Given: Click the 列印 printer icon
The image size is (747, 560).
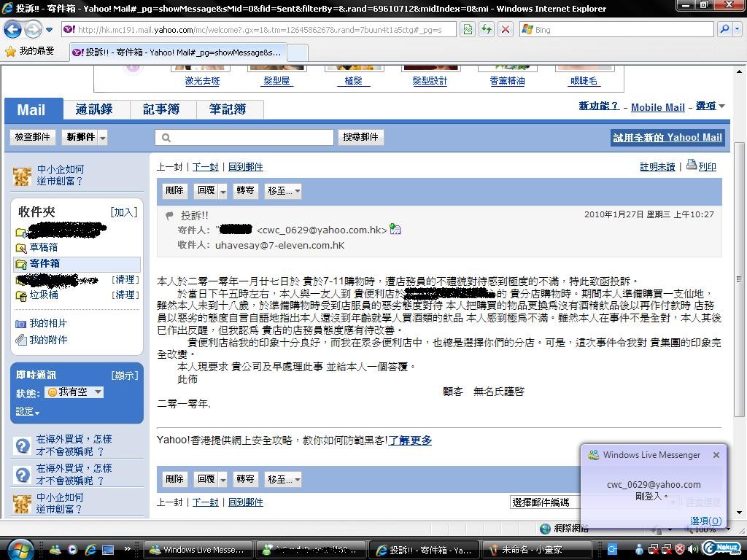Looking at the screenshot, I should [692, 166].
